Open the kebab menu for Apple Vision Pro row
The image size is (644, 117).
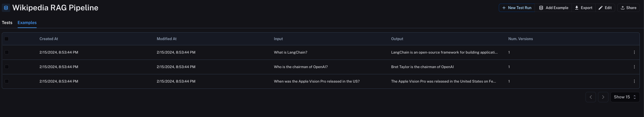[634, 81]
